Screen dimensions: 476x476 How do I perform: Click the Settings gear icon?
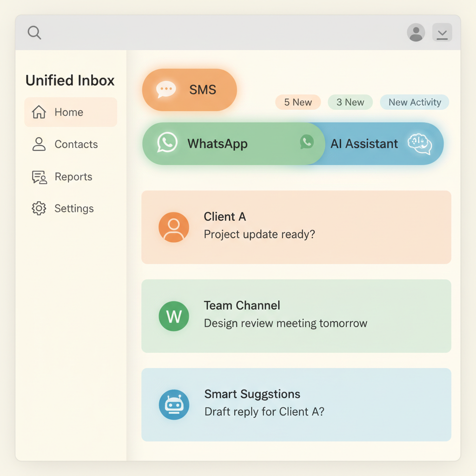tap(39, 208)
